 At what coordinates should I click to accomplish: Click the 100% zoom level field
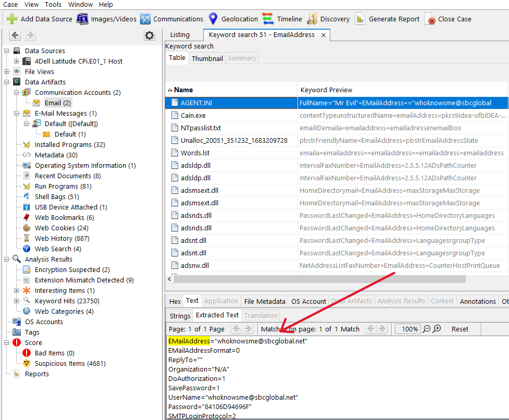[408, 329]
